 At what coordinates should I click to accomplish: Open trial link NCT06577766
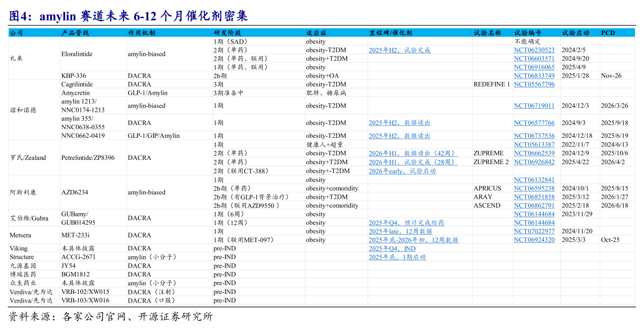click(534, 123)
